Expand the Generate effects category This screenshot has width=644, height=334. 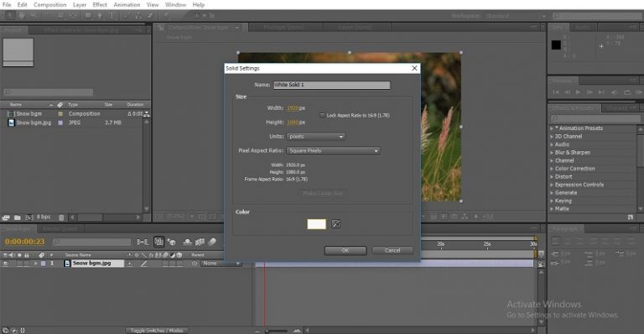point(552,193)
